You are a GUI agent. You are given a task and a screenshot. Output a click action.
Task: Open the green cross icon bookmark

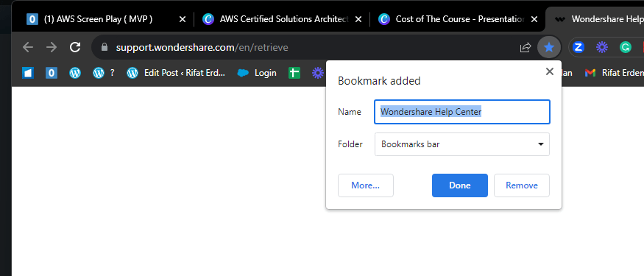tap(294, 73)
